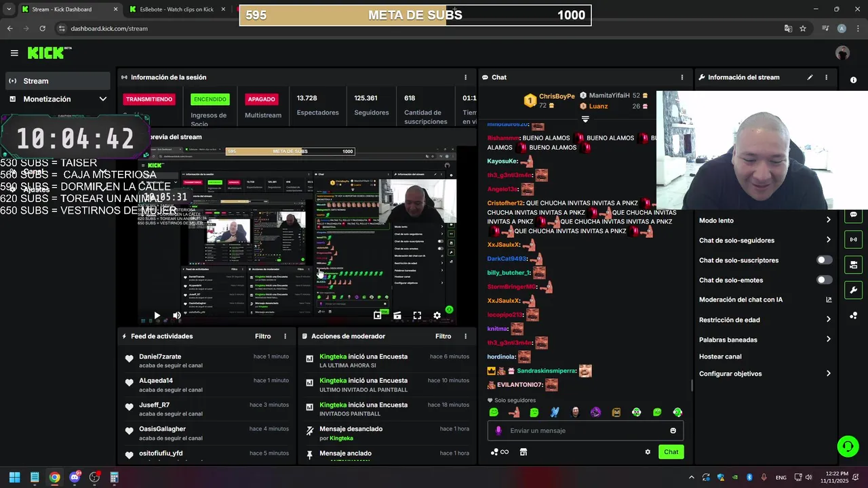The width and height of the screenshot is (868, 488).
Task: Open the emoji picker in message box
Action: (x=673, y=430)
